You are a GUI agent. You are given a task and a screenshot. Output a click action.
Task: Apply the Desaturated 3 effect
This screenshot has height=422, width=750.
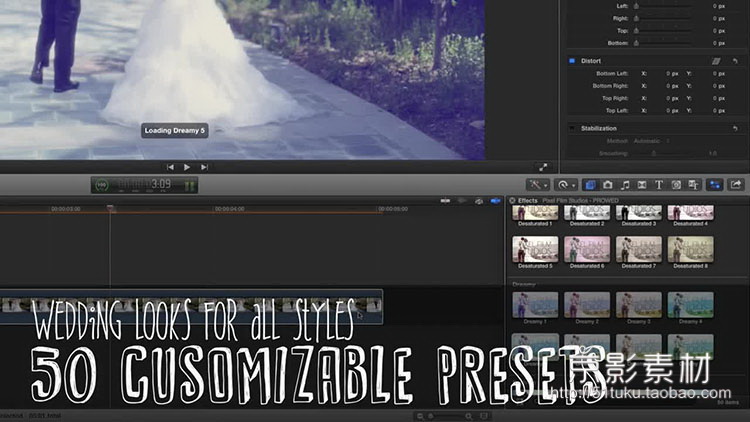coord(639,213)
